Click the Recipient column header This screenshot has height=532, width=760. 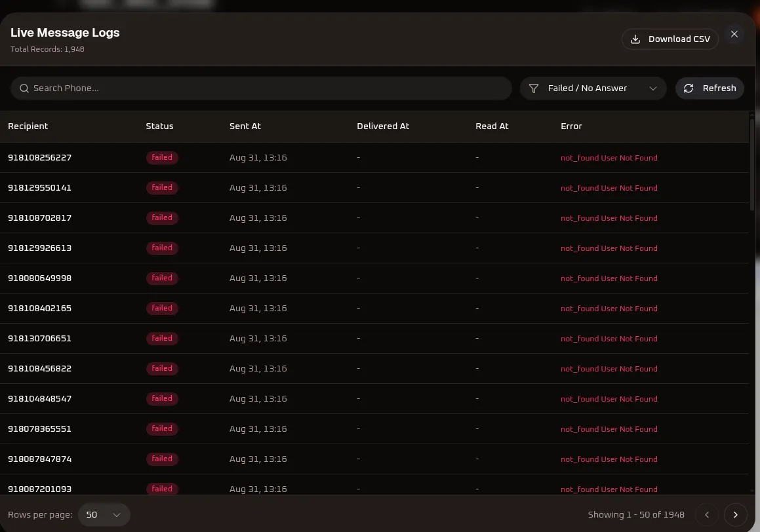pos(28,126)
